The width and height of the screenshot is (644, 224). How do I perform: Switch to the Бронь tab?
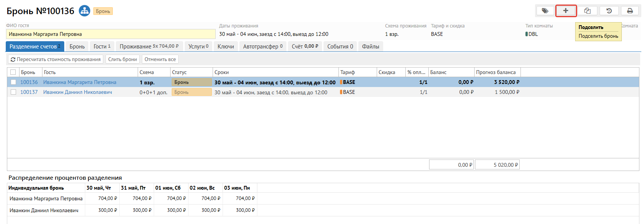[x=77, y=46]
